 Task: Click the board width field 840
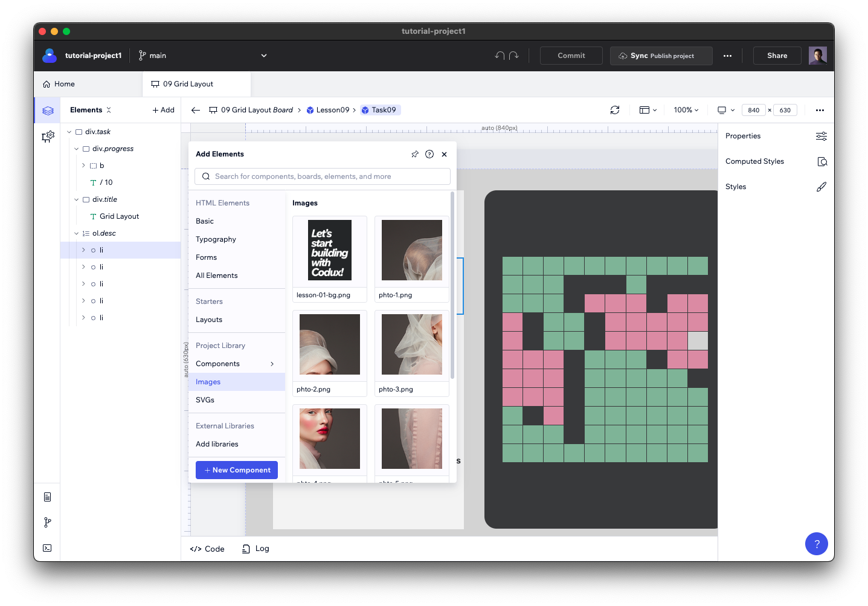[753, 110]
